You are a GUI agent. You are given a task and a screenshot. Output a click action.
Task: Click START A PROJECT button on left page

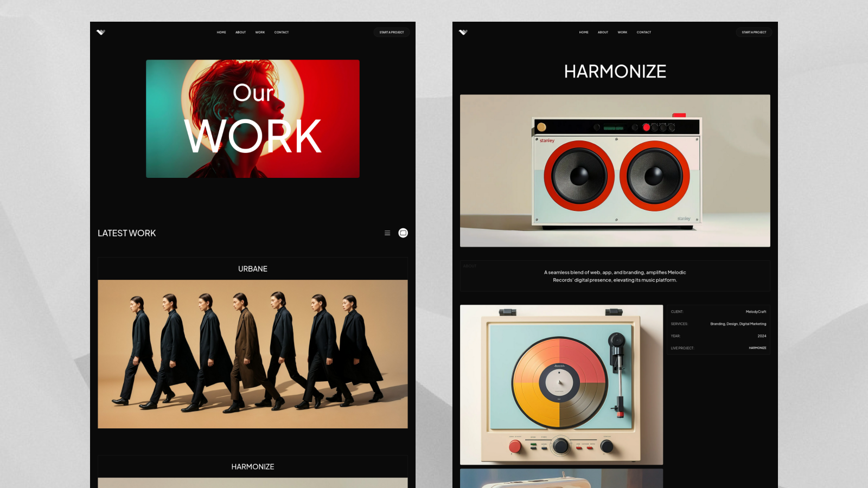click(392, 33)
